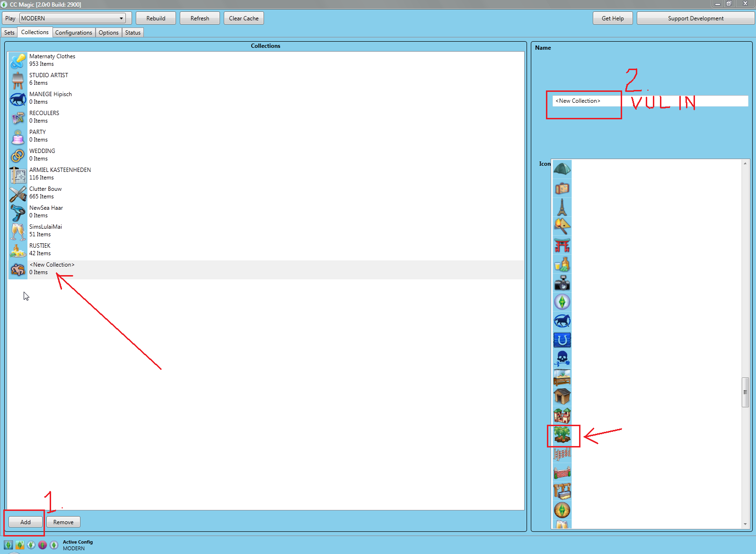Click the magenta round plumbob status icon
The height and width of the screenshot is (554, 756).
click(43, 545)
